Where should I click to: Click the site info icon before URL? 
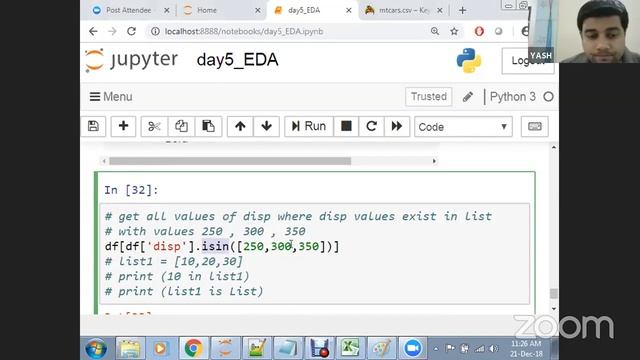pyautogui.click(x=155, y=31)
